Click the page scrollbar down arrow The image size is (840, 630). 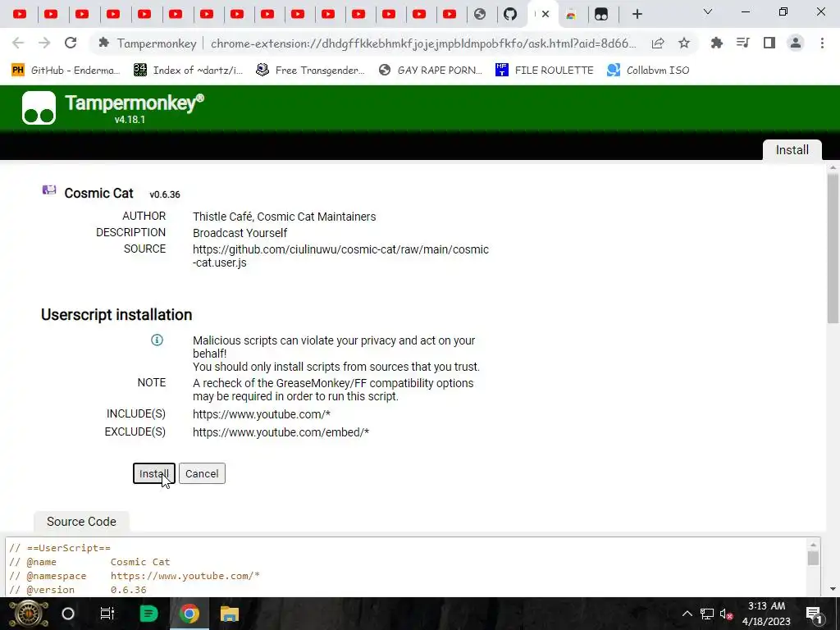coord(833,589)
